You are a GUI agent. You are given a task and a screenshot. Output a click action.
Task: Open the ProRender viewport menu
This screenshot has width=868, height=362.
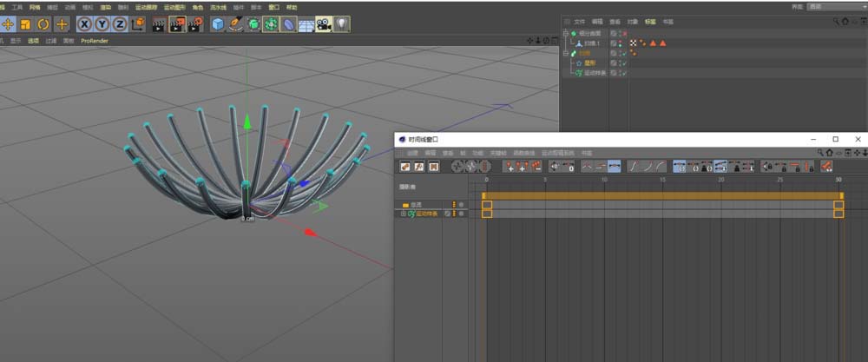pyautogui.click(x=95, y=41)
